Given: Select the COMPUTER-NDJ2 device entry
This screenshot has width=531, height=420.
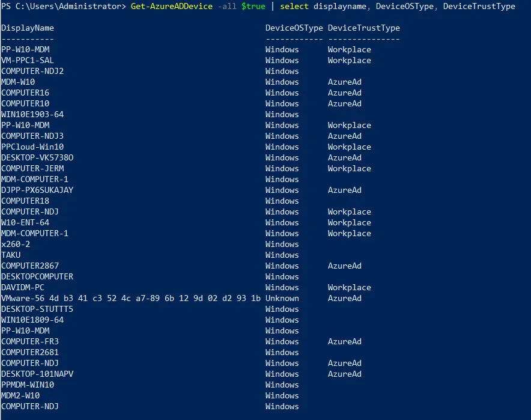Looking at the screenshot, I should (x=32, y=72).
